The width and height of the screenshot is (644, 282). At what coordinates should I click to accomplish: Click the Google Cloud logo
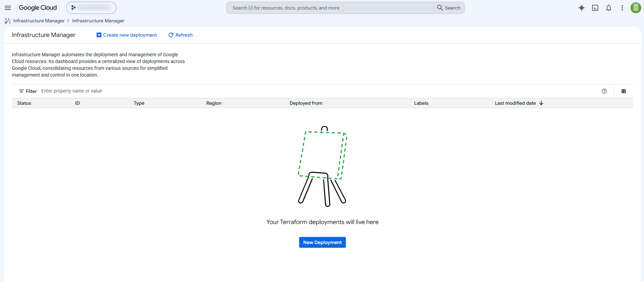(x=38, y=8)
